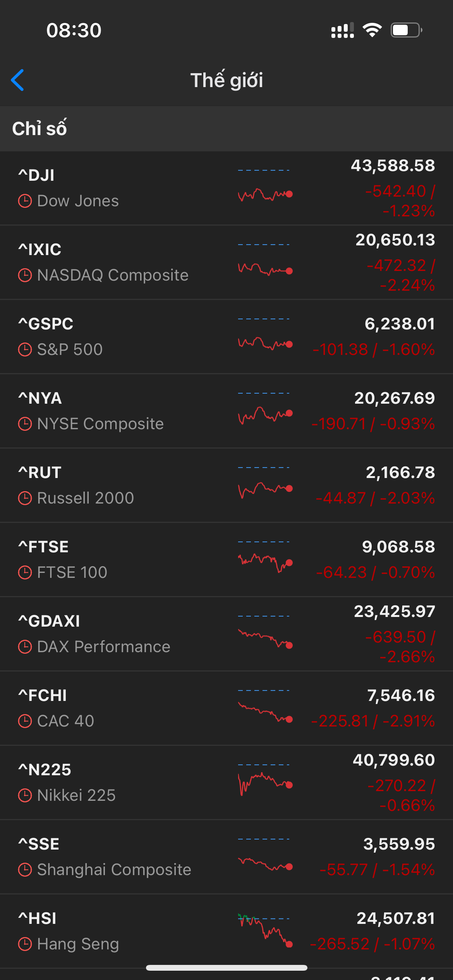Tap the clock icon beside NASDAQ Composite

click(x=25, y=276)
